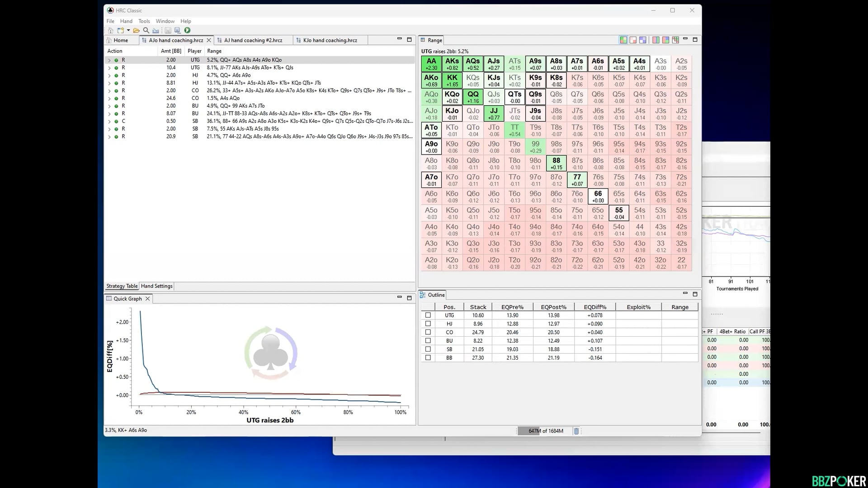
Task: Close the Quick Graph panel tab
Action: coord(147,299)
